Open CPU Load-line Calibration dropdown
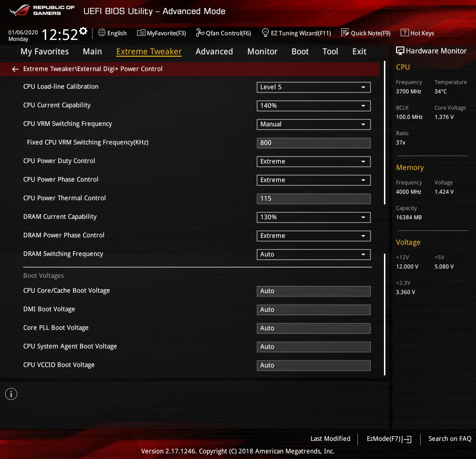The width and height of the screenshot is (476, 459). coord(314,87)
